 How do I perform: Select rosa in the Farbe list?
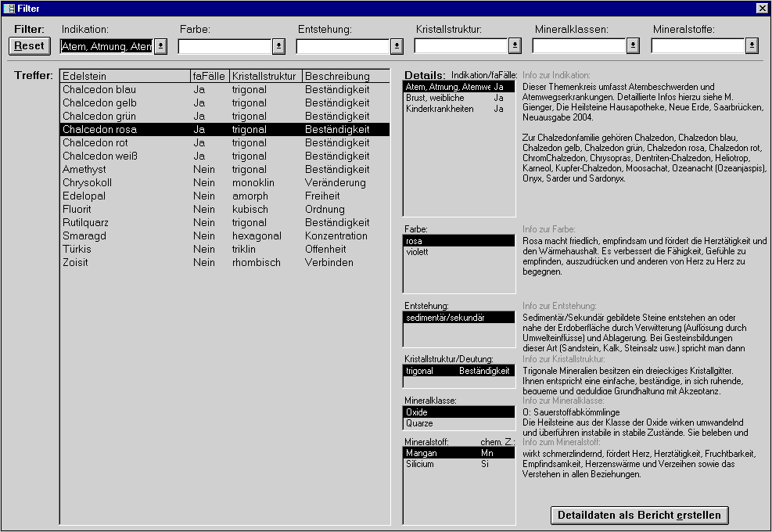[x=459, y=241]
